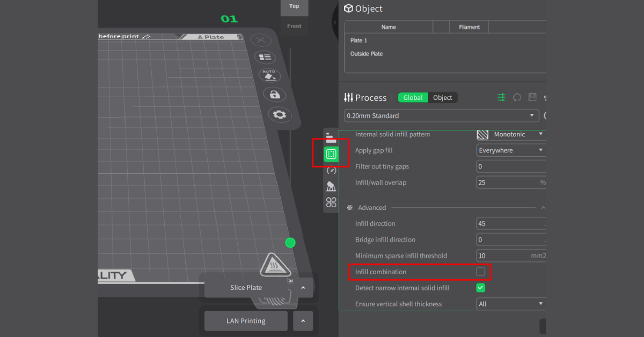Open the Strength settings tab icon

point(331,155)
